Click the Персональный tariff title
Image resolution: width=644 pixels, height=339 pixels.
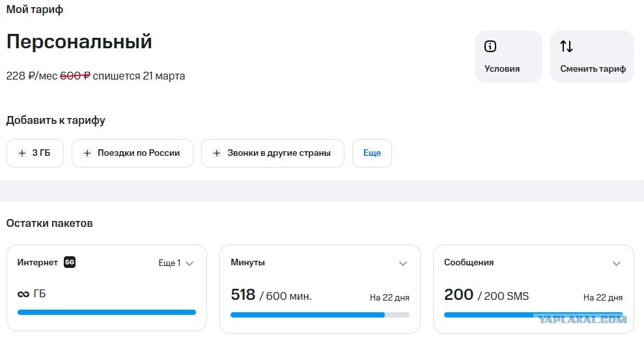coord(79,42)
